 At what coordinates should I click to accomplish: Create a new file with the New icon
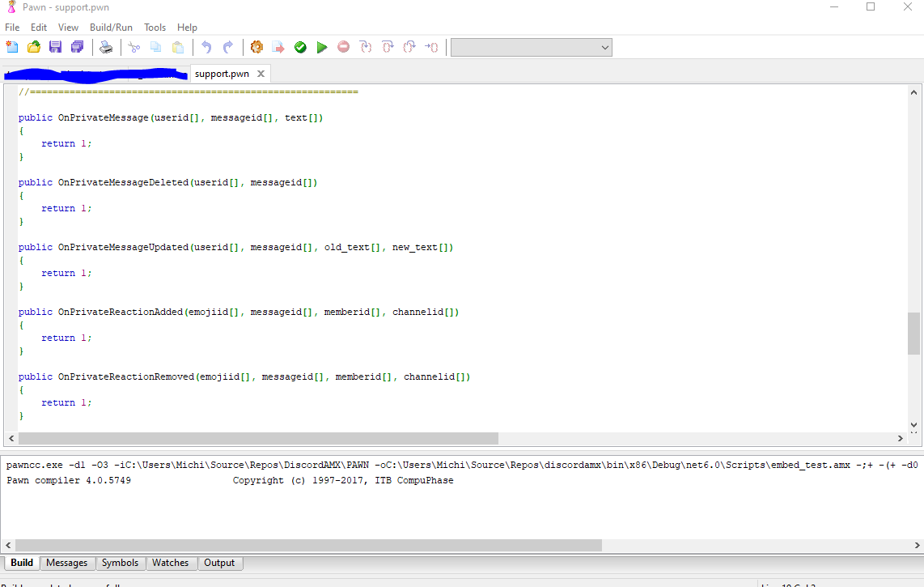point(11,47)
